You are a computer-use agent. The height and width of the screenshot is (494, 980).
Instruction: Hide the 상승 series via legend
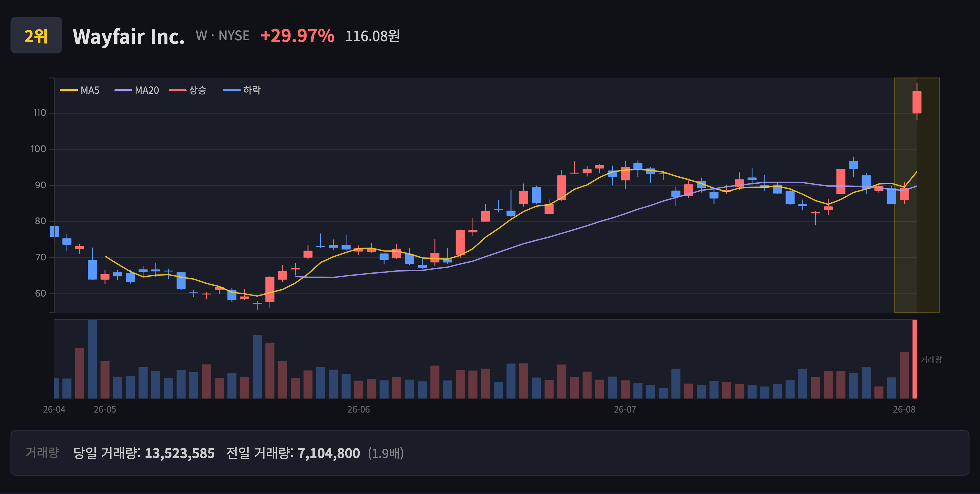(x=188, y=90)
